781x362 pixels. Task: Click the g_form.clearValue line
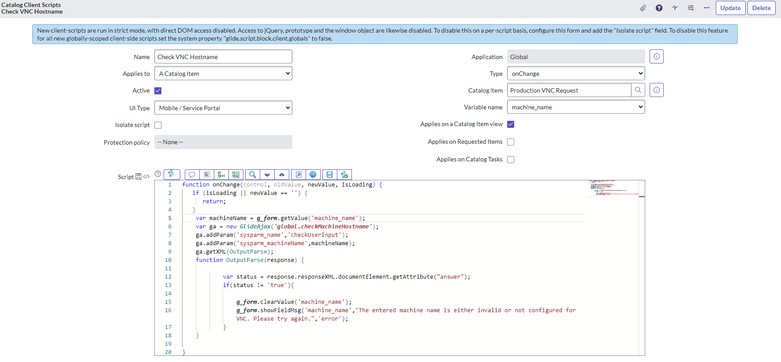[294, 302]
